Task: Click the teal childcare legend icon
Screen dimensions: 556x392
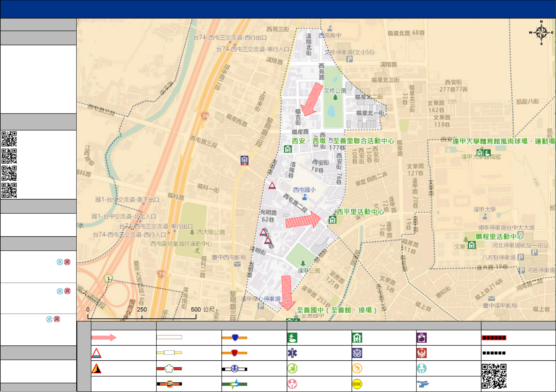Action: point(422,369)
